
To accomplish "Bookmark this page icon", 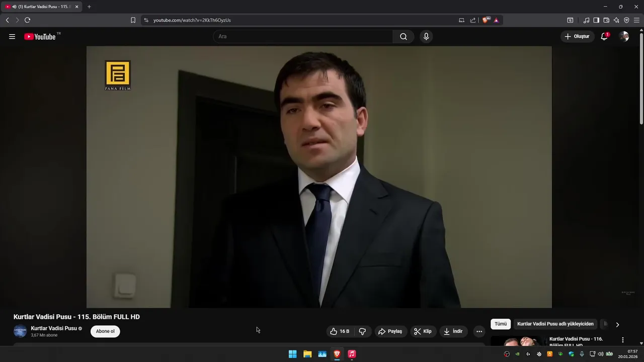I will pyautogui.click(x=133, y=20).
